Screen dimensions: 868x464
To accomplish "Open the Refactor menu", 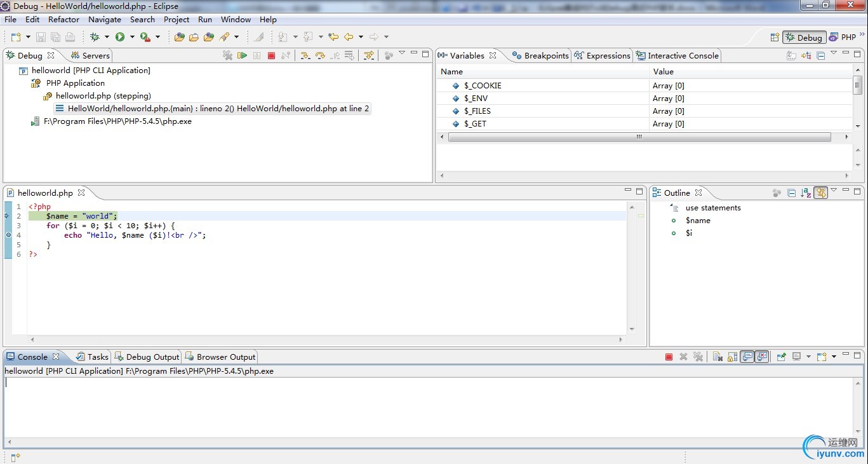I will 64,20.
